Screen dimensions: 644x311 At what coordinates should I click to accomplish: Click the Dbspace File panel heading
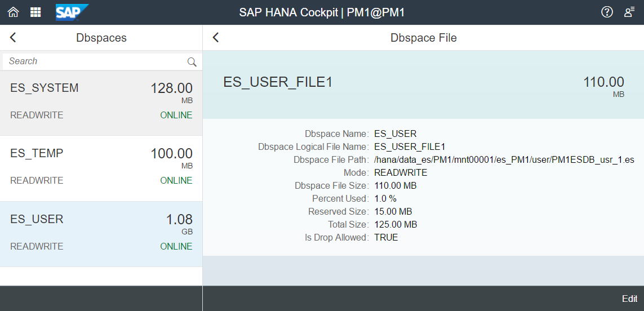point(424,38)
